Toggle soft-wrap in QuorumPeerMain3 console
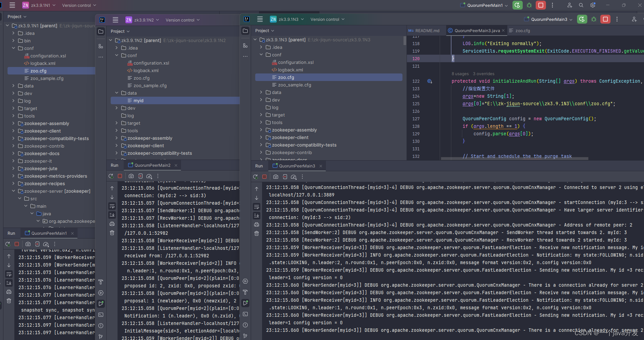The width and height of the screenshot is (644, 340). pos(257,207)
